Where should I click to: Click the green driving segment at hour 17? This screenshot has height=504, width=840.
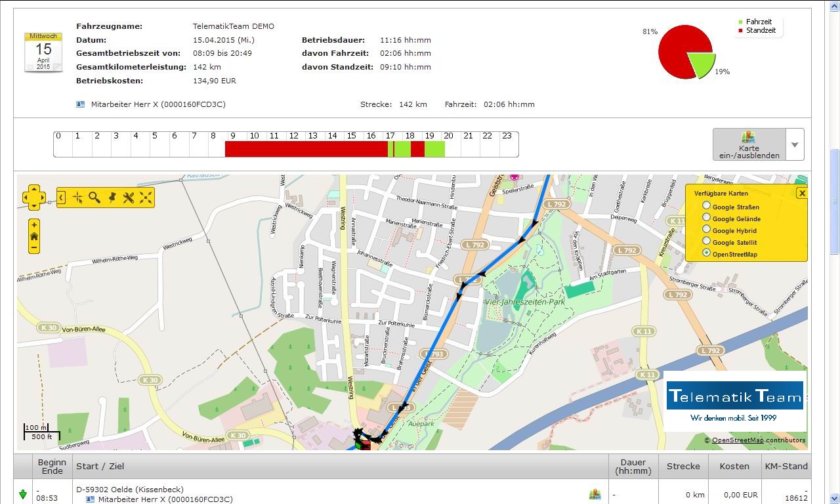[402, 148]
